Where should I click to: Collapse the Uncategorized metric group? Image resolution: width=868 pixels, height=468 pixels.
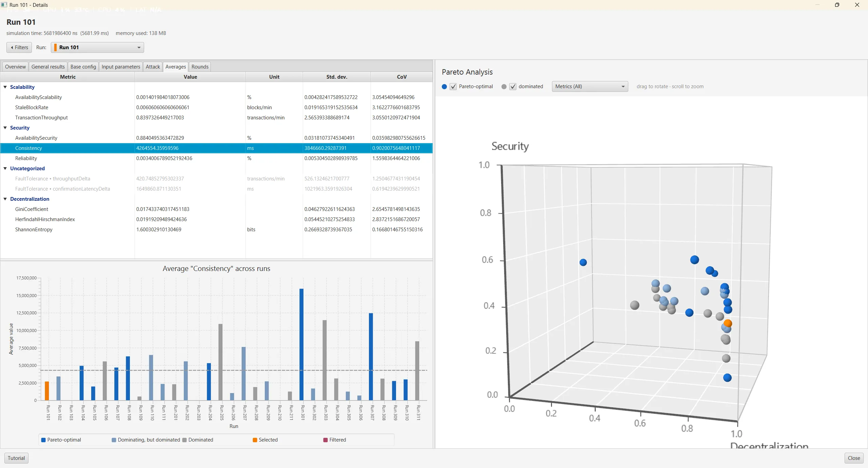pyautogui.click(x=5, y=169)
